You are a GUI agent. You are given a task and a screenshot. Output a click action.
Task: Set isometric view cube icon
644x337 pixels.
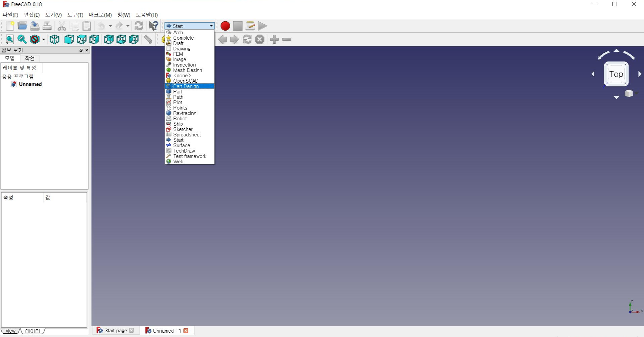pos(54,39)
